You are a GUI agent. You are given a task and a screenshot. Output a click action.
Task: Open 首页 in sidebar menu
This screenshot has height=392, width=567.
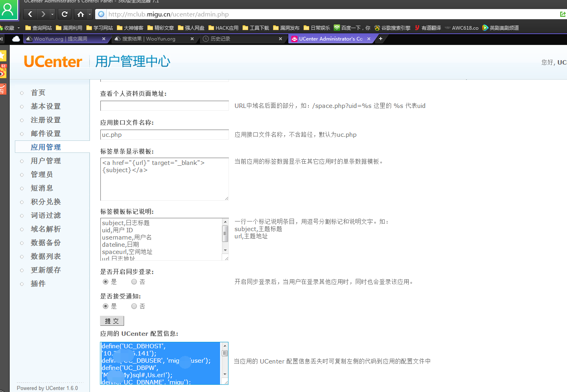click(38, 93)
